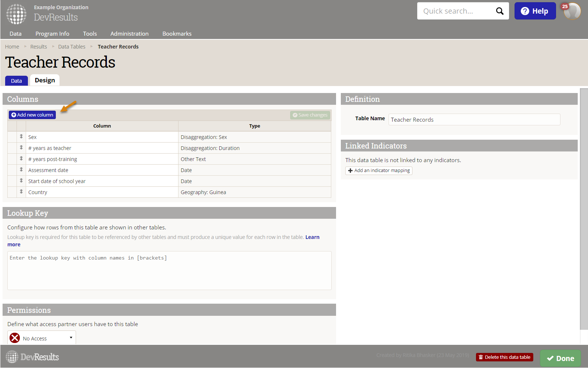Click the reorder handle for Start date of school year
Image resolution: width=588 pixels, height=368 pixels.
[x=21, y=181]
